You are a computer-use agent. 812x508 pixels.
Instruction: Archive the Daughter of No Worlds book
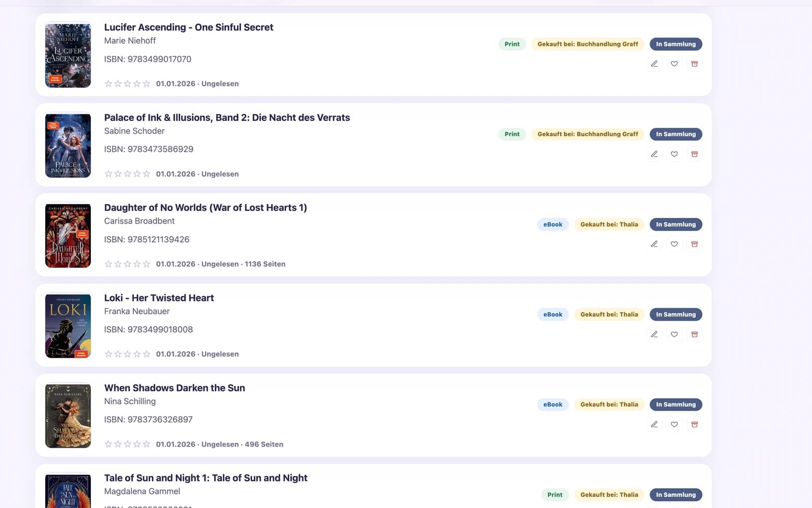(694, 244)
